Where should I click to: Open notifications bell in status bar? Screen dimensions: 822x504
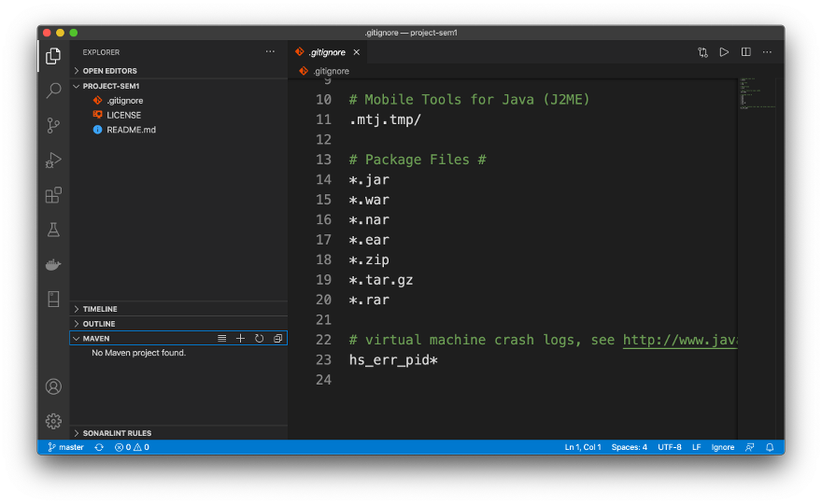coord(770,447)
